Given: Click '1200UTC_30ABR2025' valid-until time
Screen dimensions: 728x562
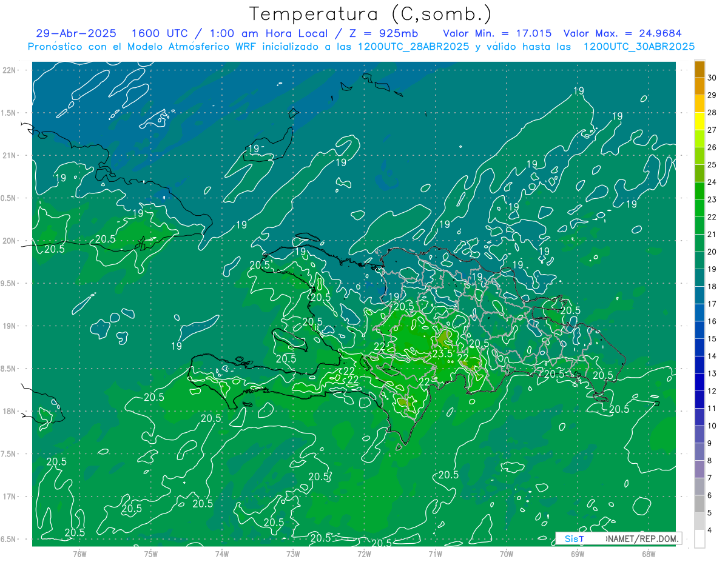Looking at the screenshot, I should [639, 47].
